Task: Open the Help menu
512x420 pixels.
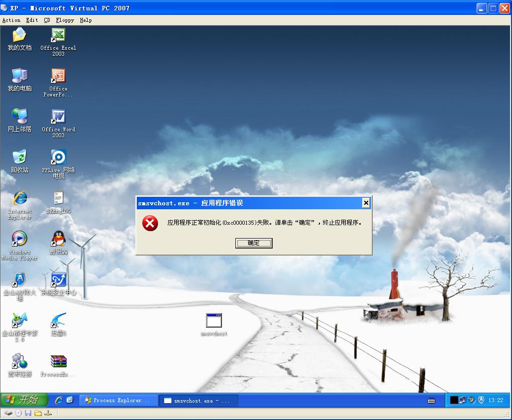Action: 86,20
